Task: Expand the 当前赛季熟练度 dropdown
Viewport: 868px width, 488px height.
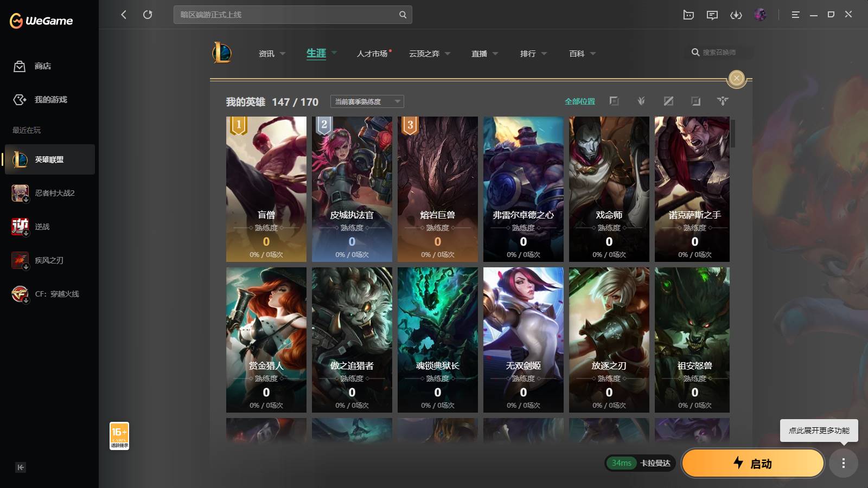Action: (x=367, y=101)
